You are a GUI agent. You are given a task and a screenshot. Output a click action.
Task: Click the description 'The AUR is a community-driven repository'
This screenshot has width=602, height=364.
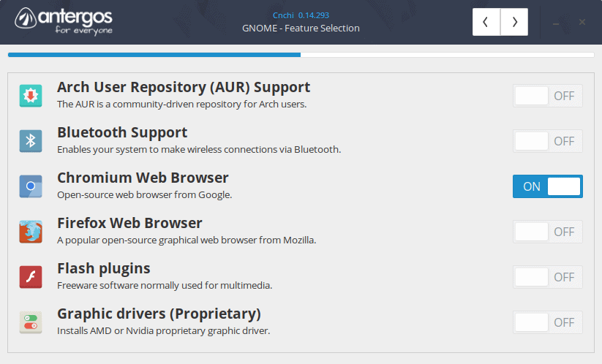(x=181, y=105)
